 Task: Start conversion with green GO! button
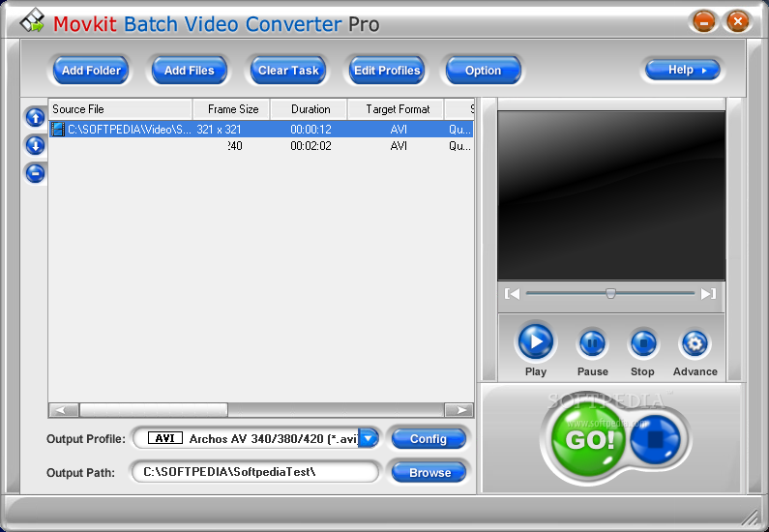[589, 438]
